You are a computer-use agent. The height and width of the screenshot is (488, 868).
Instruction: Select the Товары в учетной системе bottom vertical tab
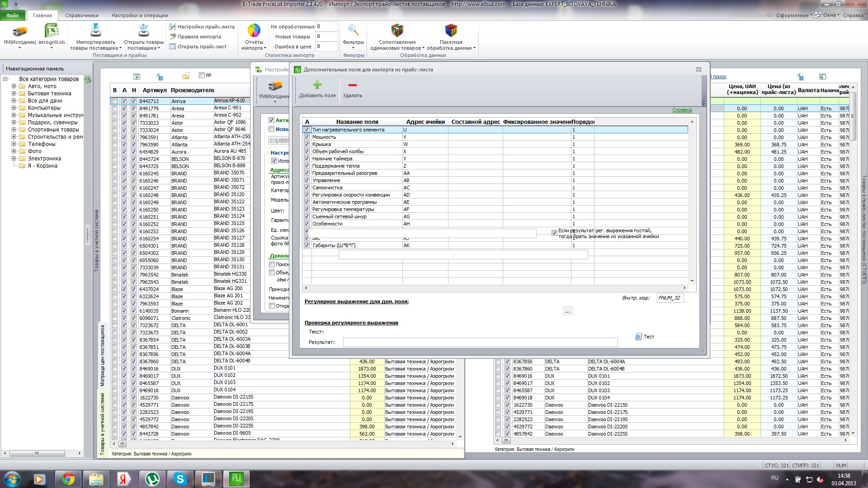[103, 423]
